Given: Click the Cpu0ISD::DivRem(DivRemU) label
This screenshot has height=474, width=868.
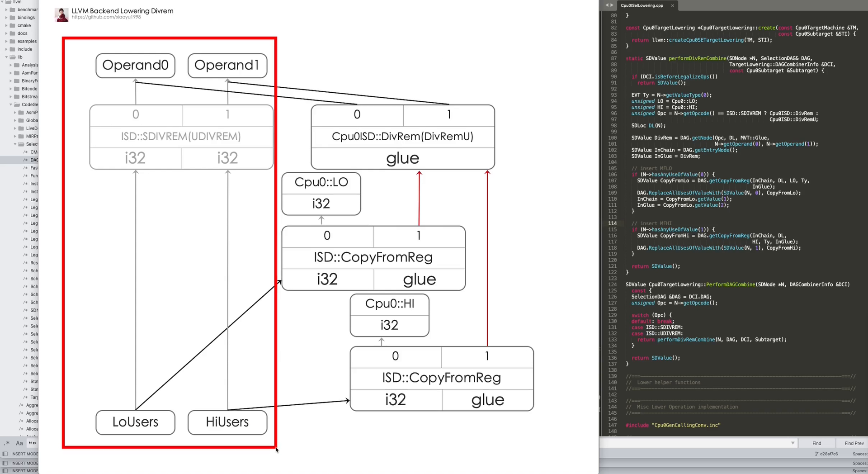Looking at the screenshot, I should pyautogui.click(x=402, y=137).
